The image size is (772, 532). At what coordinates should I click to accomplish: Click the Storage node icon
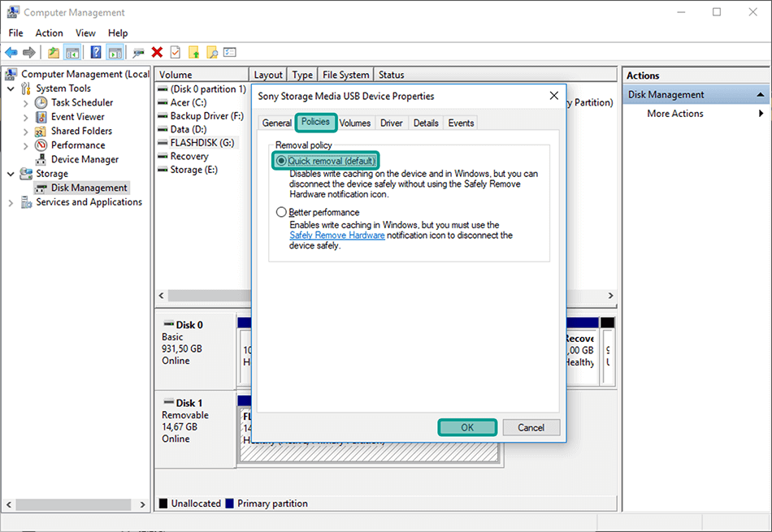[26, 174]
